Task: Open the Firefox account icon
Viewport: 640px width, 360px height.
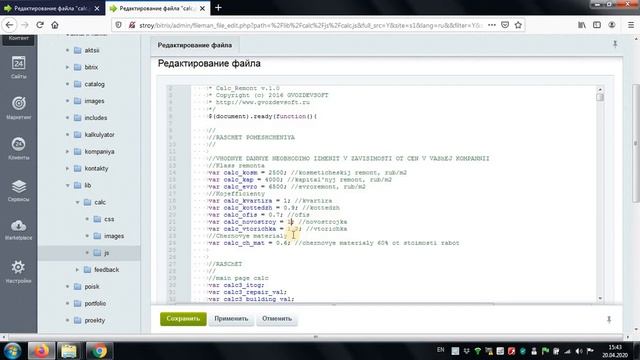Action: (x=611, y=25)
